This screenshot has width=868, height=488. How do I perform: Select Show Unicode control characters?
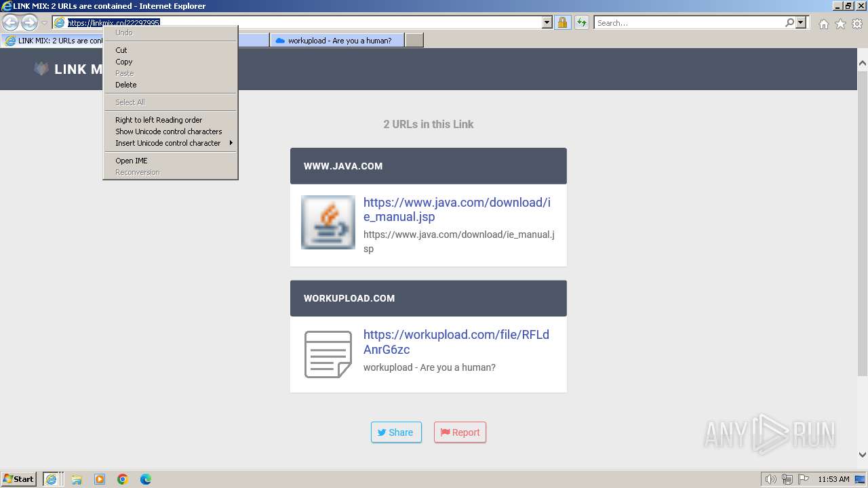pos(170,131)
